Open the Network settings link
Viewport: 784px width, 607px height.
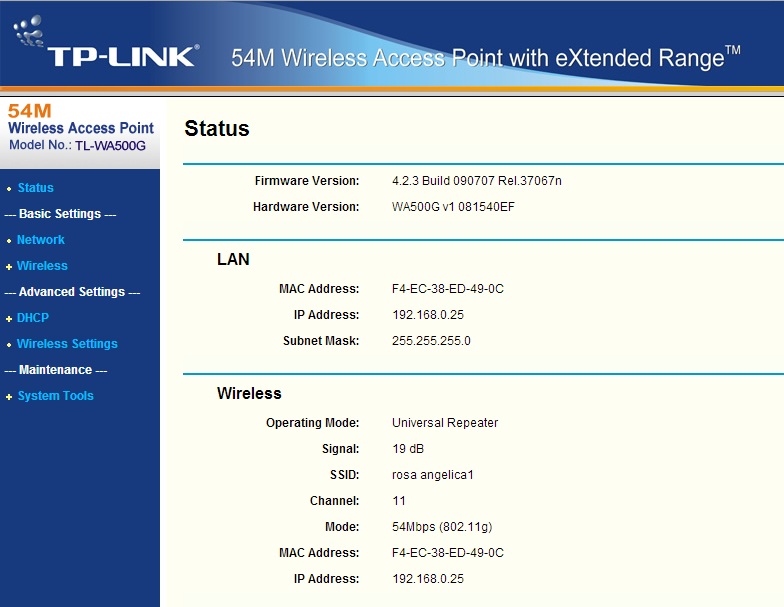click(x=40, y=240)
